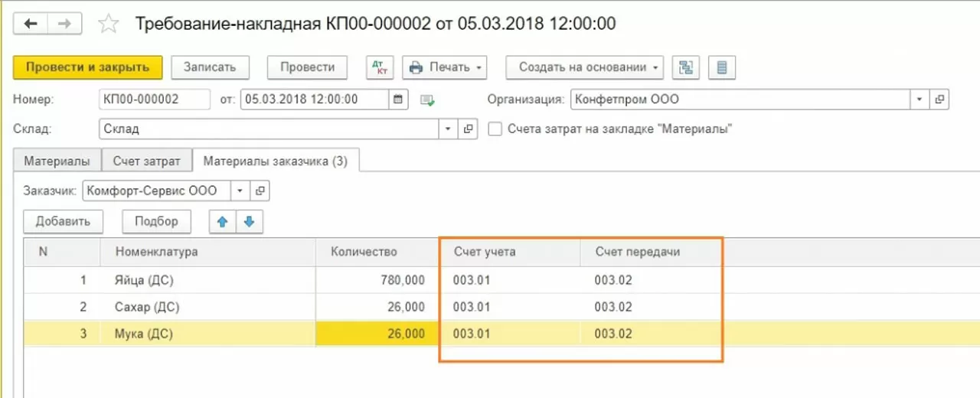Click the green document status icon after the date
The height and width of the screenshot is (398, 980).
click(x=428, y=100)
